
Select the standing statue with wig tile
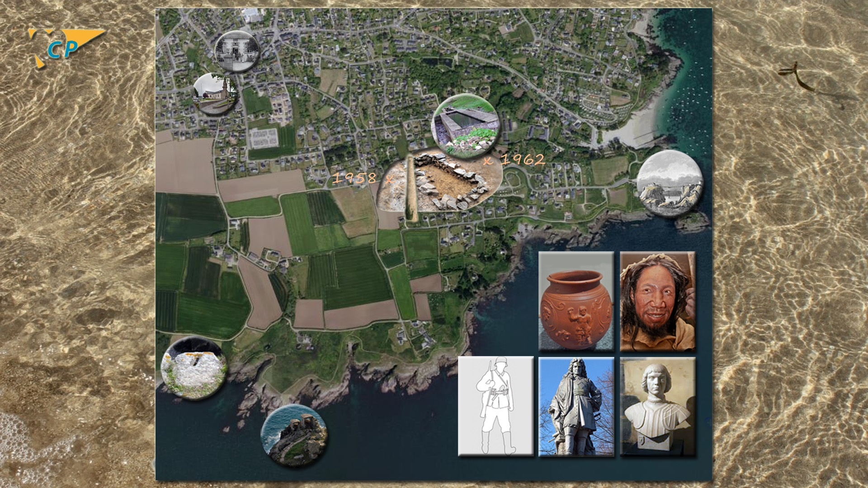[576, 406]
